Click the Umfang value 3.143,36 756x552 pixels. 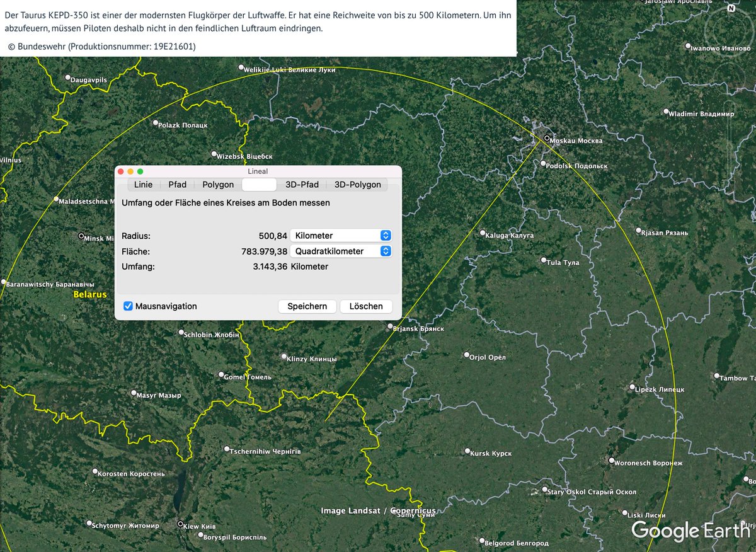point(270,267)
